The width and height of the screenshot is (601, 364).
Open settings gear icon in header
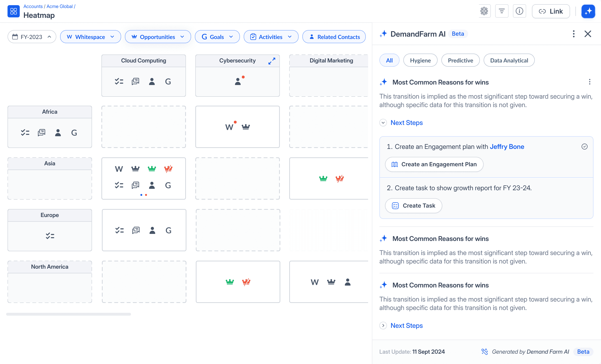pyautogui.click(x=484, y=11)
